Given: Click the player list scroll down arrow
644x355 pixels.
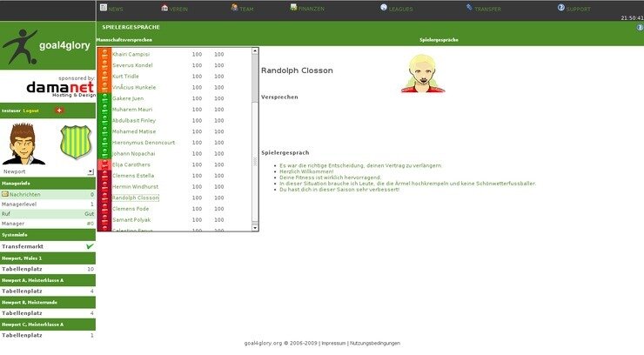Looking at the screenshot, I should [255, 227].
